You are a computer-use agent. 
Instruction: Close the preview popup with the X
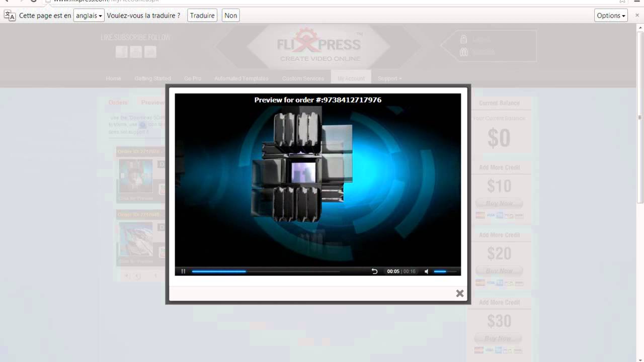coord(460,293)
